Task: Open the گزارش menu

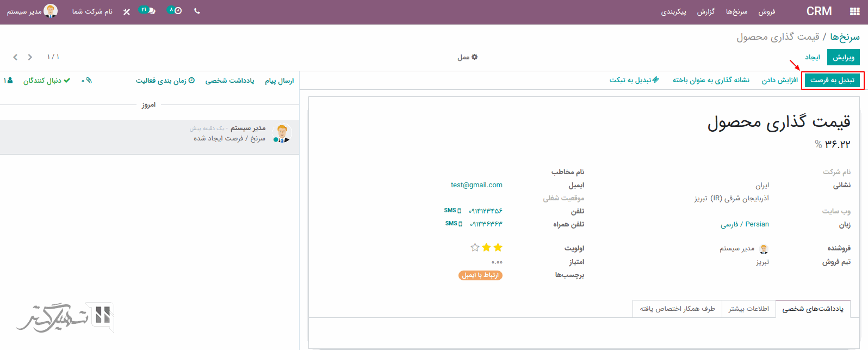Action: (x=706, y=11)
